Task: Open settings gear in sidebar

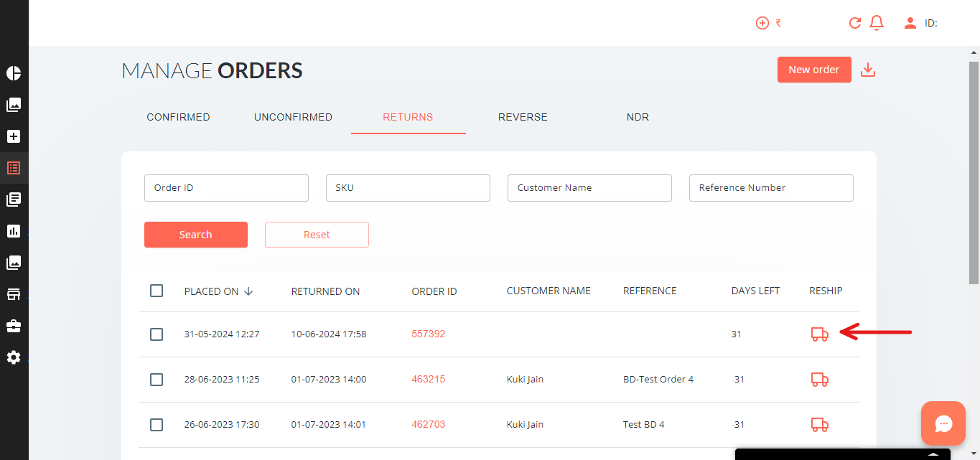Action: click(x=14, y=357)
